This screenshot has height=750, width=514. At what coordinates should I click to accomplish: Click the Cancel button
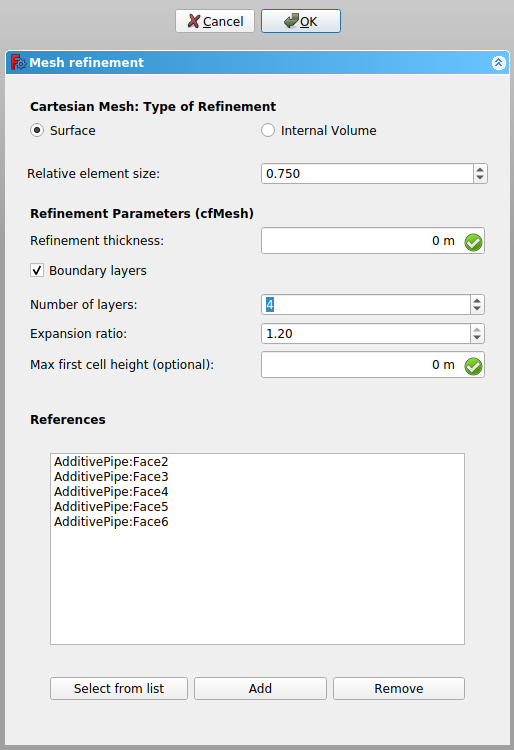tap(215, 21)
